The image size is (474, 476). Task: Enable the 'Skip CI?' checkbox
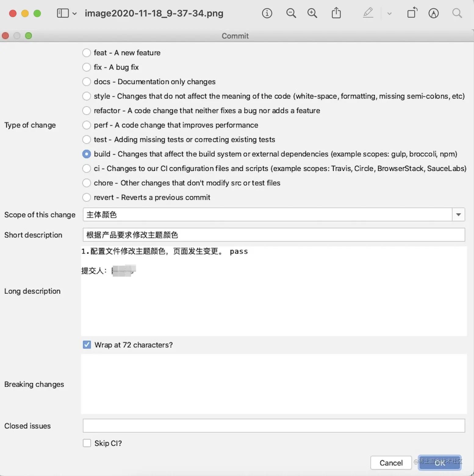pos(87,443)
